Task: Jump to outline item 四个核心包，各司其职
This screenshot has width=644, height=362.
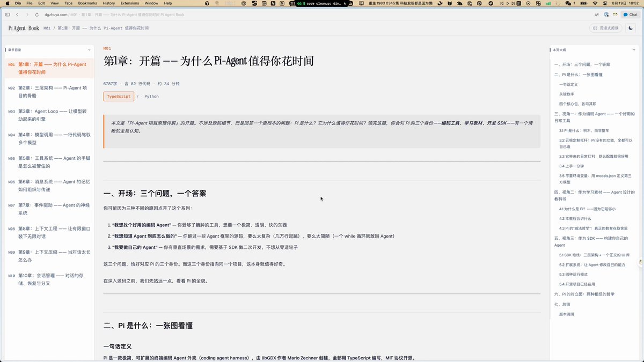Action: [x=577, y=104]
